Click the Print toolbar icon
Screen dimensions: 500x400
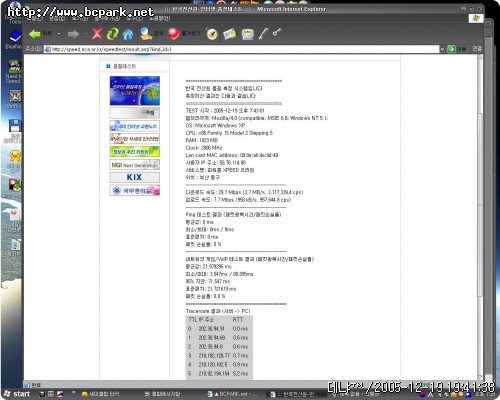tap(247, 34)
